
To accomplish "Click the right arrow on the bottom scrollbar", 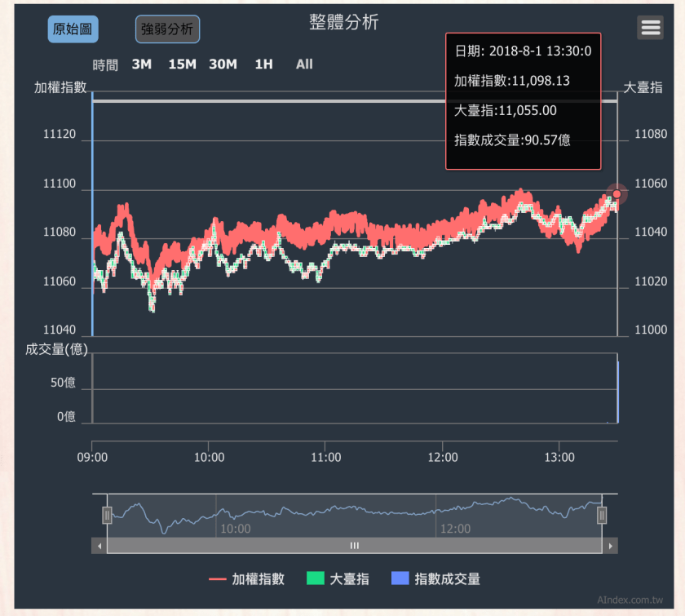I will pyautogui.click(x=609, y=545).
